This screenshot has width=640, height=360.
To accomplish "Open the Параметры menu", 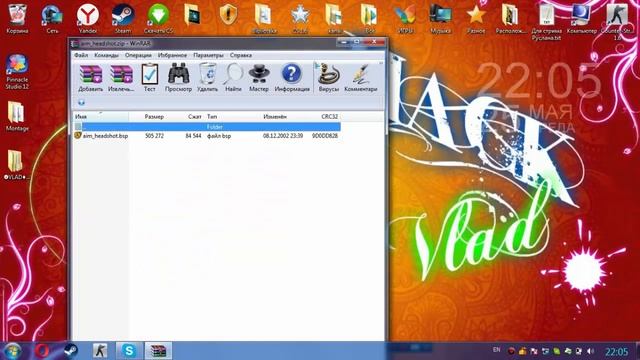I will 208,55.
